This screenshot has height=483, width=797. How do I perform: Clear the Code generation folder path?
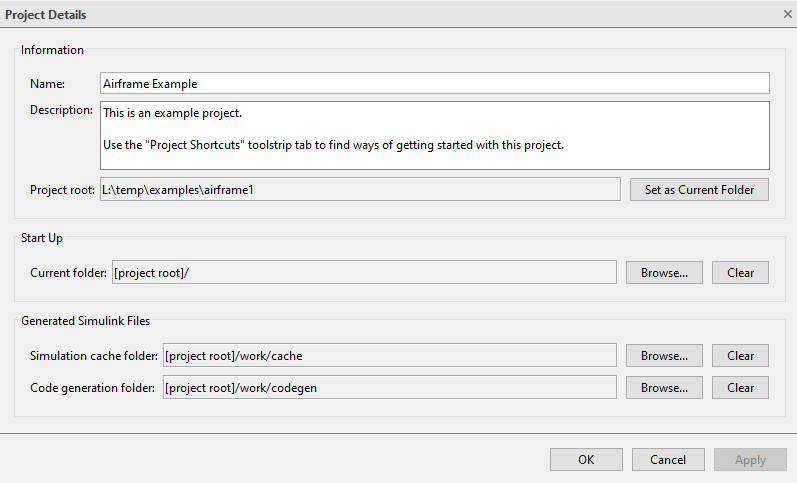click(740, 388)
